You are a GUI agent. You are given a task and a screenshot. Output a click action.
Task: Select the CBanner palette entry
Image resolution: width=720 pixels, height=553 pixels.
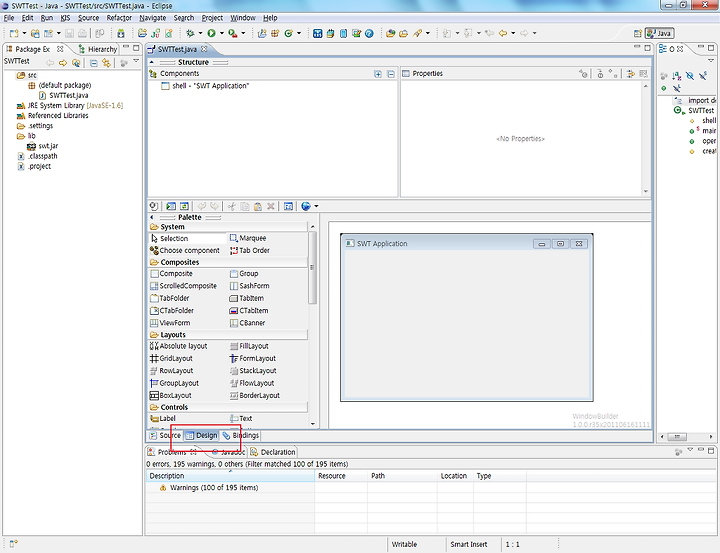[x=247, y=323]
